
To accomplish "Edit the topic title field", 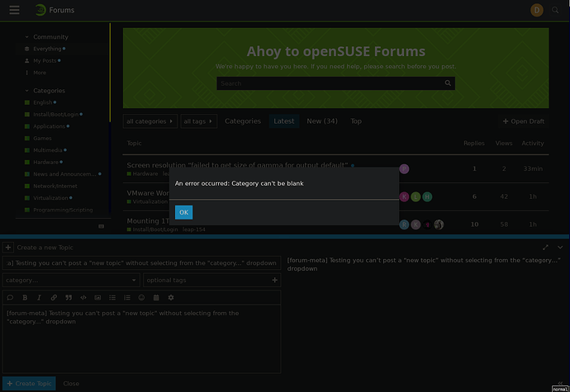I will 141,263.
